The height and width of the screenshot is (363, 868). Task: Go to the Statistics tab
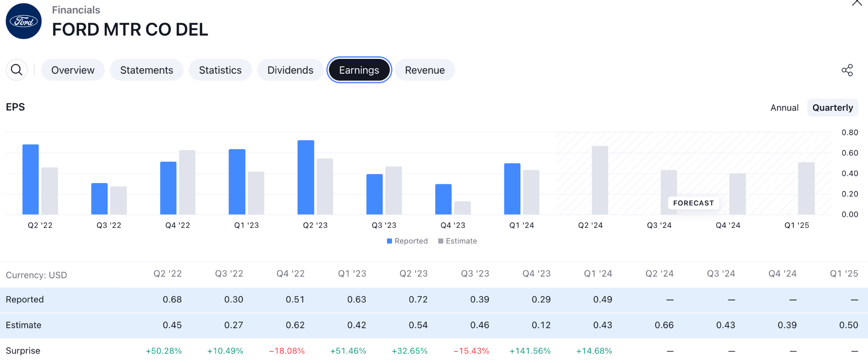(220, 70)
